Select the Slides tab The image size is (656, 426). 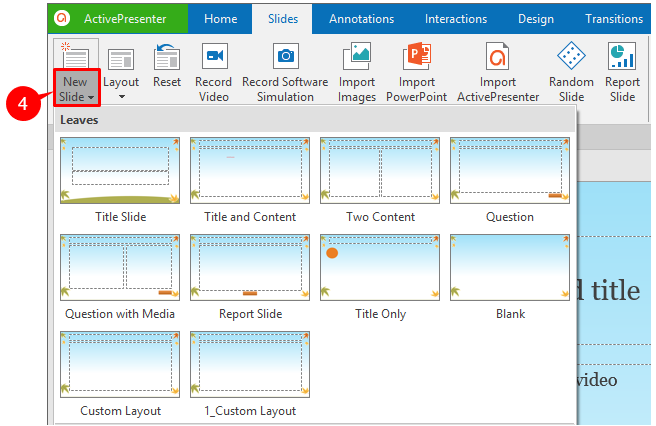tap(283, 19)
